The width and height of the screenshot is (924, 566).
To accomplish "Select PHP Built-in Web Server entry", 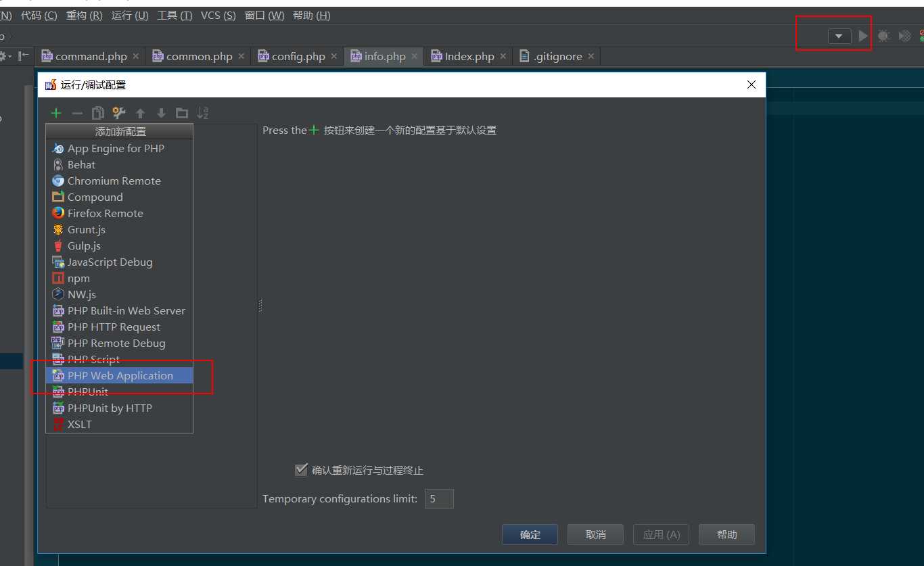I will click(x=120, y=310).
